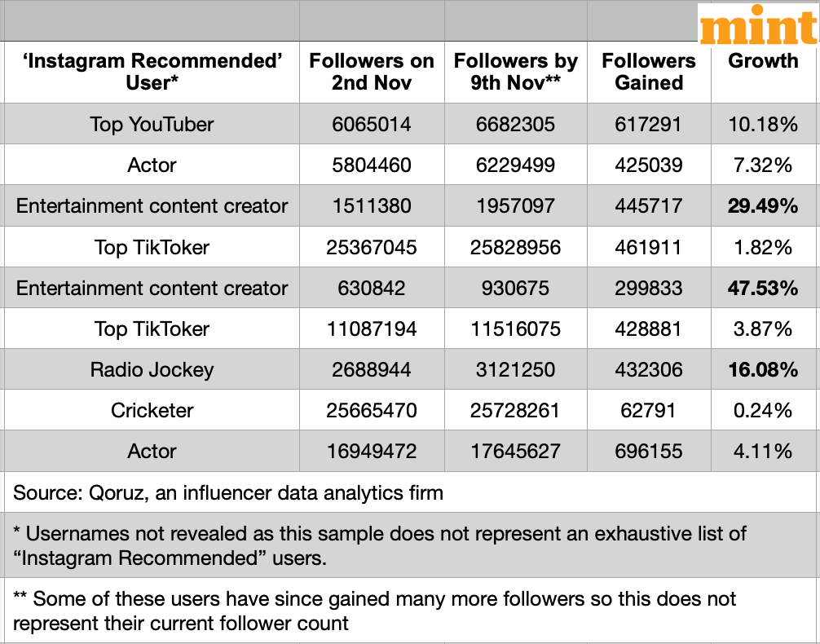The width and height of the screenshot is (820, 644).
Task: Select the 'Instagram Recommended' User header cell
Action: coord(152,72)
